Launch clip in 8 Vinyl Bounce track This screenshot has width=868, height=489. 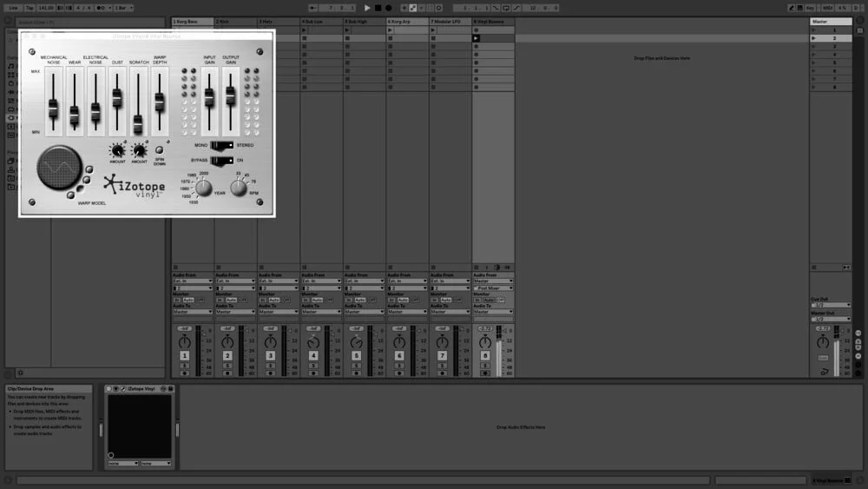click(476, 38)
